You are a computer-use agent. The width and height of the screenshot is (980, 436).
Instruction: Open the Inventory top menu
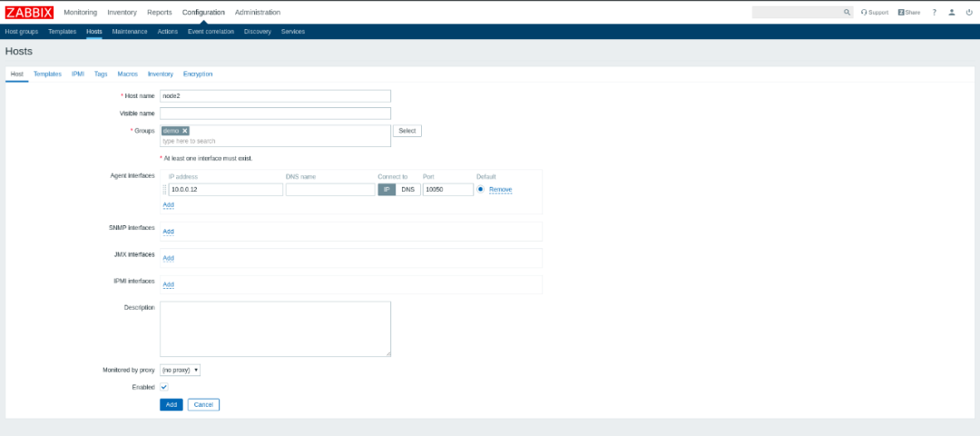122,13
